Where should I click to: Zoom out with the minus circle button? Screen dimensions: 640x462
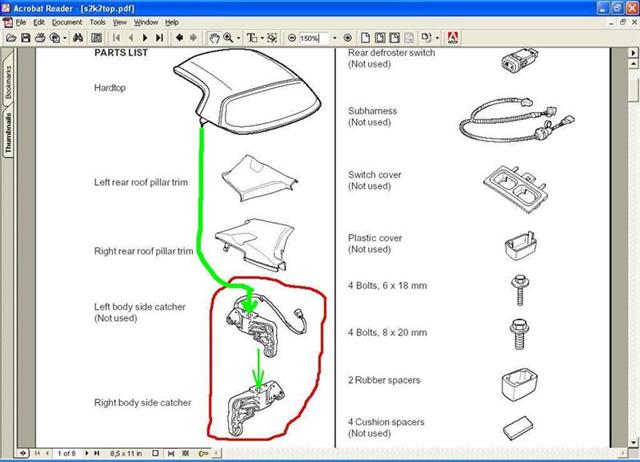tap(292, 38)
